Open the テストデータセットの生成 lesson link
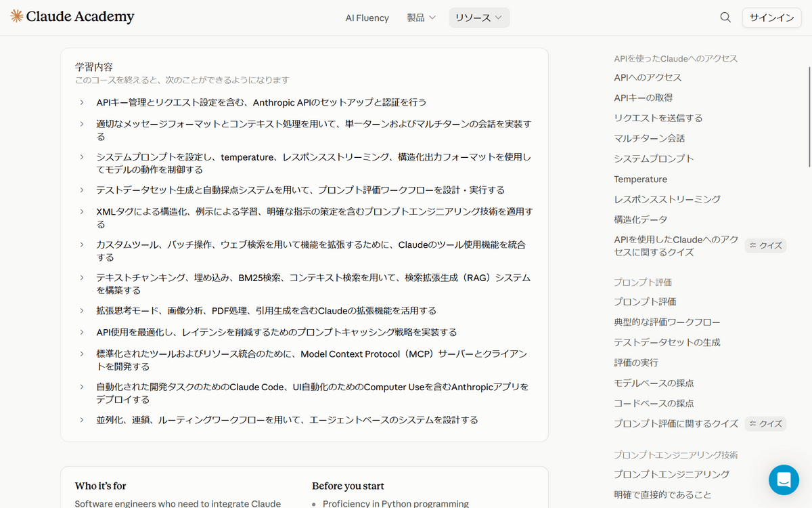The width and height of the screenshot is (812, 508). click(x=667, y=342)
